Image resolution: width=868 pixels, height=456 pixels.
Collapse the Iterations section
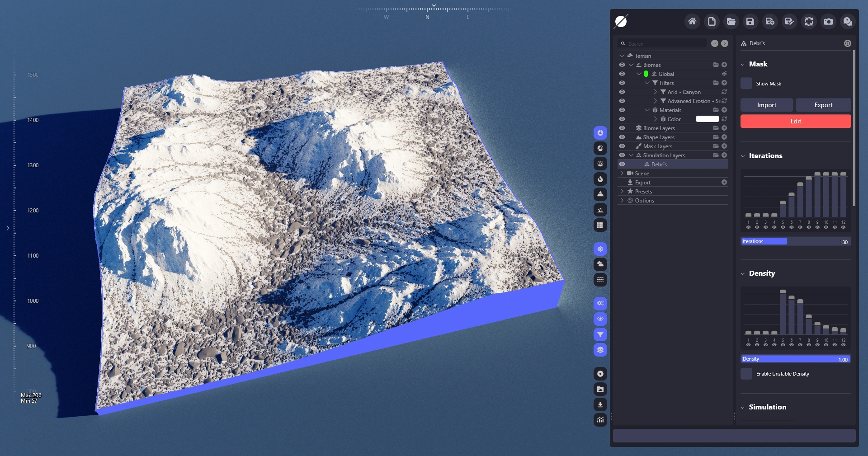tap(743, 156)
